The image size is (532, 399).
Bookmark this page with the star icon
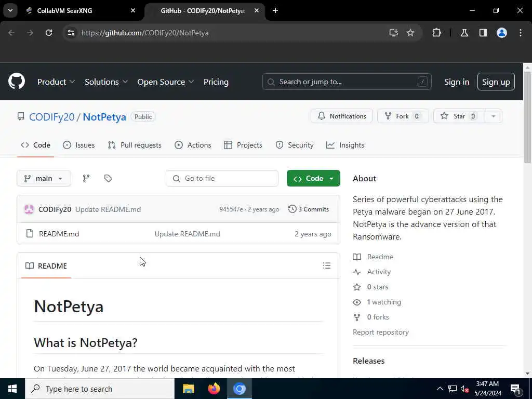click(x=410, y=33)
